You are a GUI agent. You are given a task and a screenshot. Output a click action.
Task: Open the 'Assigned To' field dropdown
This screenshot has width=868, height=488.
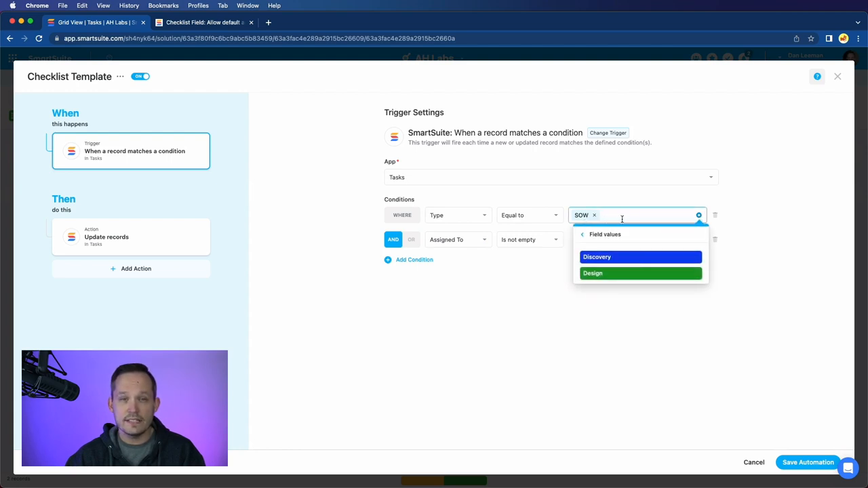458,239
